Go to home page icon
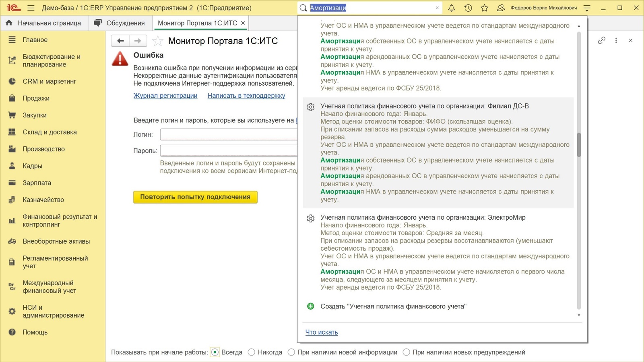The width and height of the screenshot is (644, 362). pos(9,23)
